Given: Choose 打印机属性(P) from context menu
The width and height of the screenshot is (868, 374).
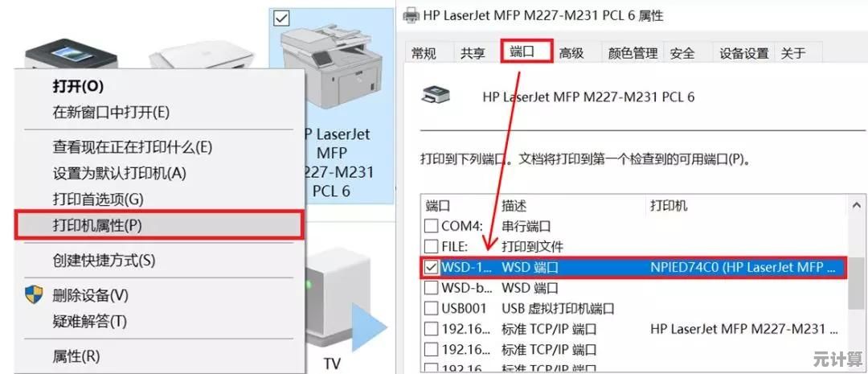Looking at the screenshot, I should [159, 225].
